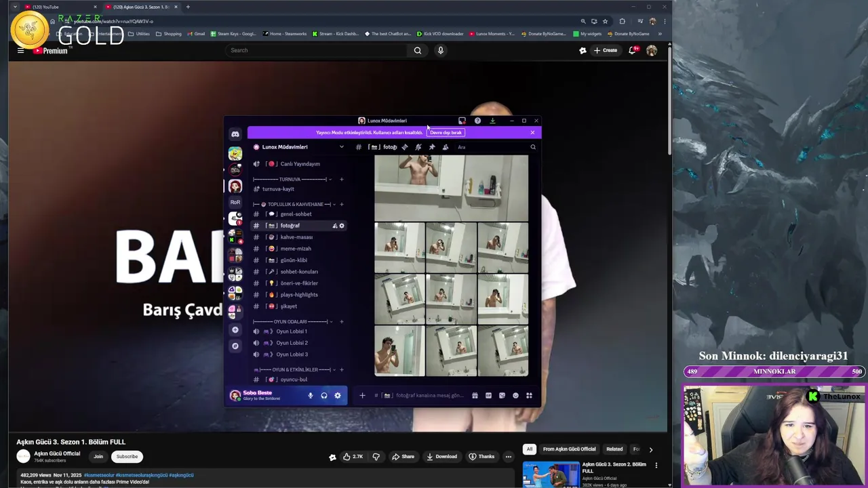Share the YouTube video
868x488 pixels.
click(x=403, y=457)
